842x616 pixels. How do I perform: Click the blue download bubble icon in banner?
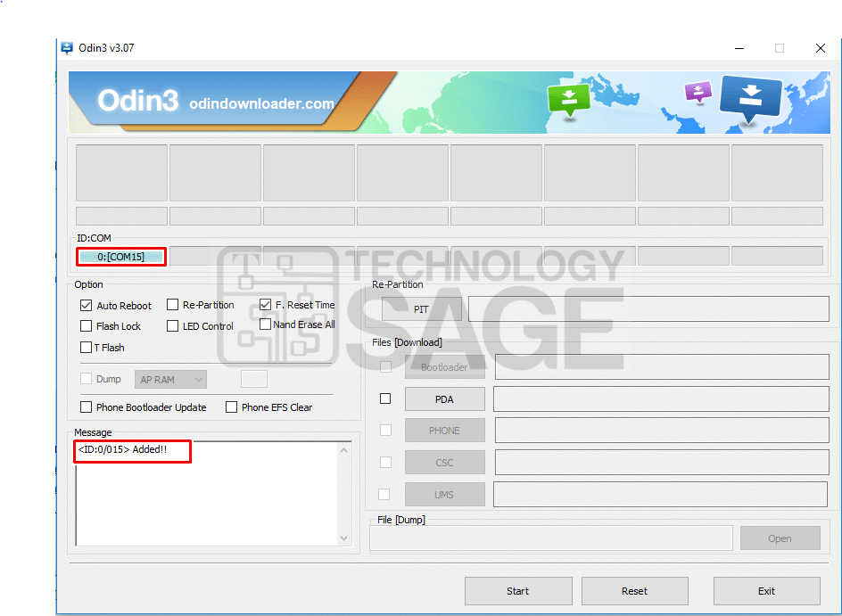click(x=750, y=99)
